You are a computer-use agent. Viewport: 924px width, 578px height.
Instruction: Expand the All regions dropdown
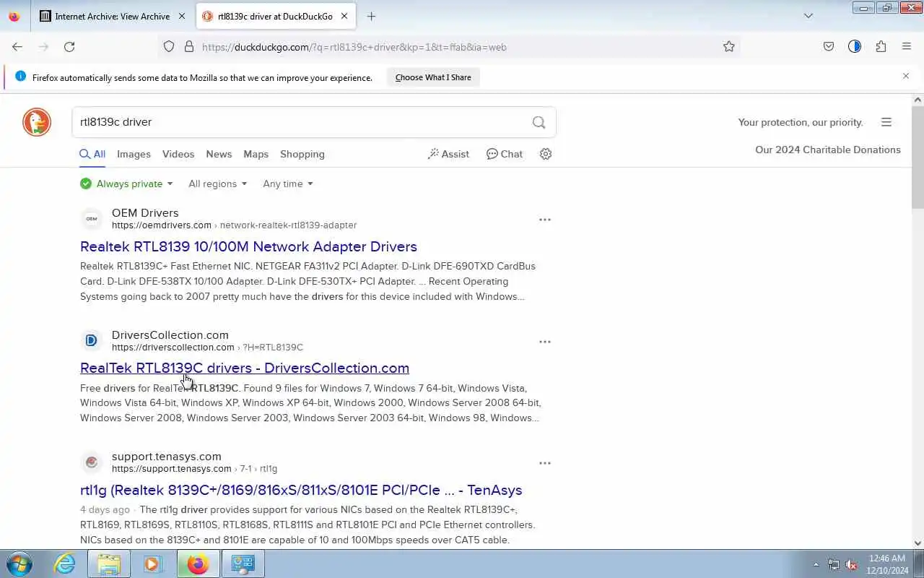click(x=218, y=184)
